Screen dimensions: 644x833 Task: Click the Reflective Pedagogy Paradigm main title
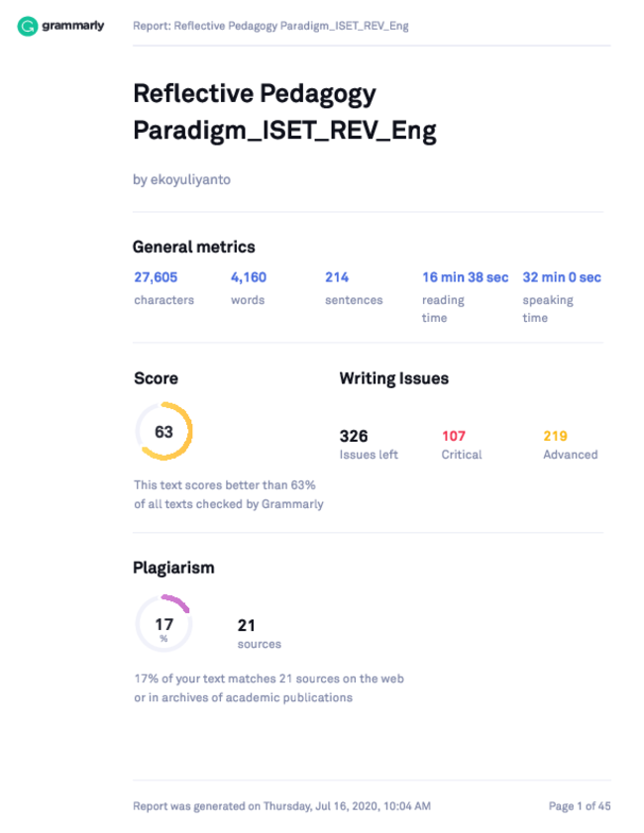[x=284, y=112]
